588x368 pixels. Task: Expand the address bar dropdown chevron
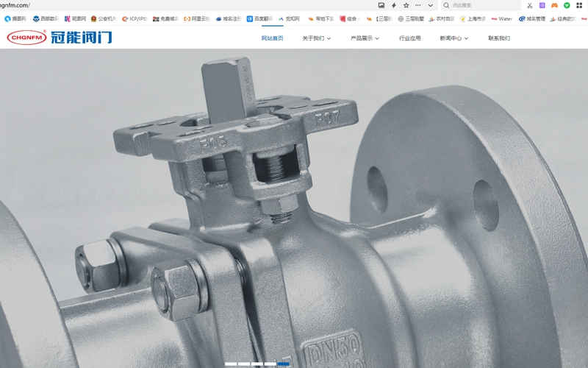point(430,5)
